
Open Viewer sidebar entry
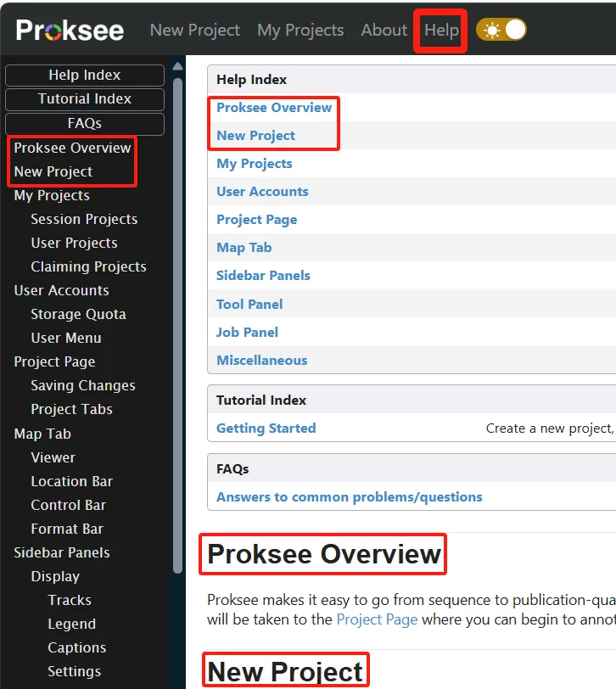pyautogui.click(x=53, y=457)
